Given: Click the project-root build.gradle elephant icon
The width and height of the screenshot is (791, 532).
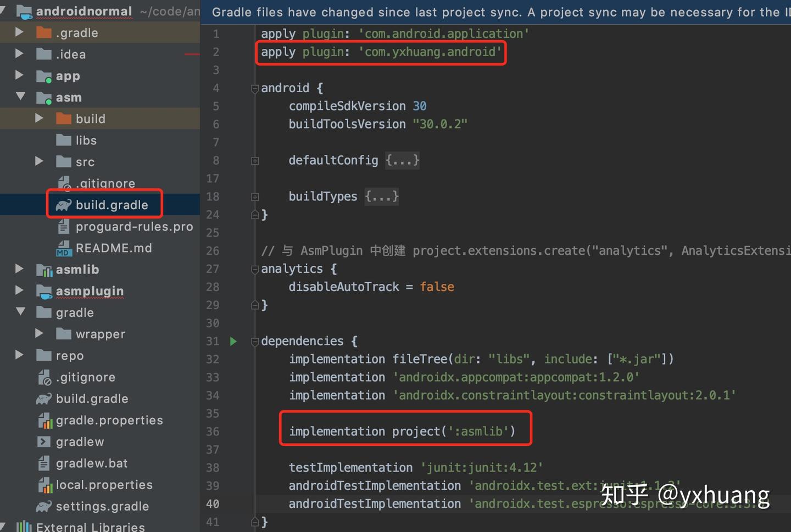Looking at the screenshot, I should tap(44, 399).
